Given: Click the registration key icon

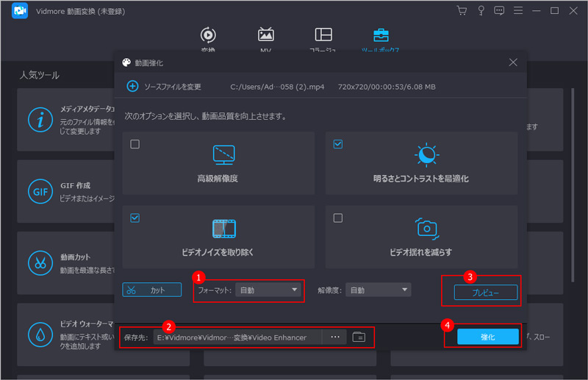Looking at the screenshot, I should [x=481, y=10].
